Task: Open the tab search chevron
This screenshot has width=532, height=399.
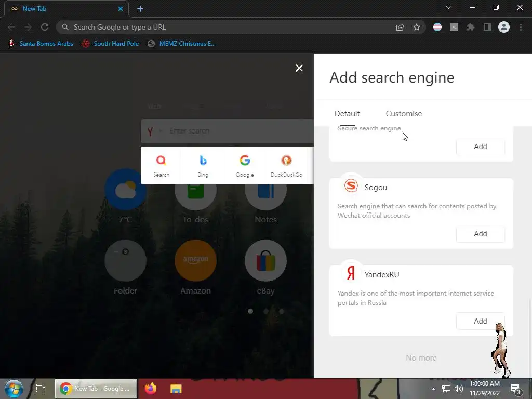Action: pyautogui.click(x=448, y=7)
